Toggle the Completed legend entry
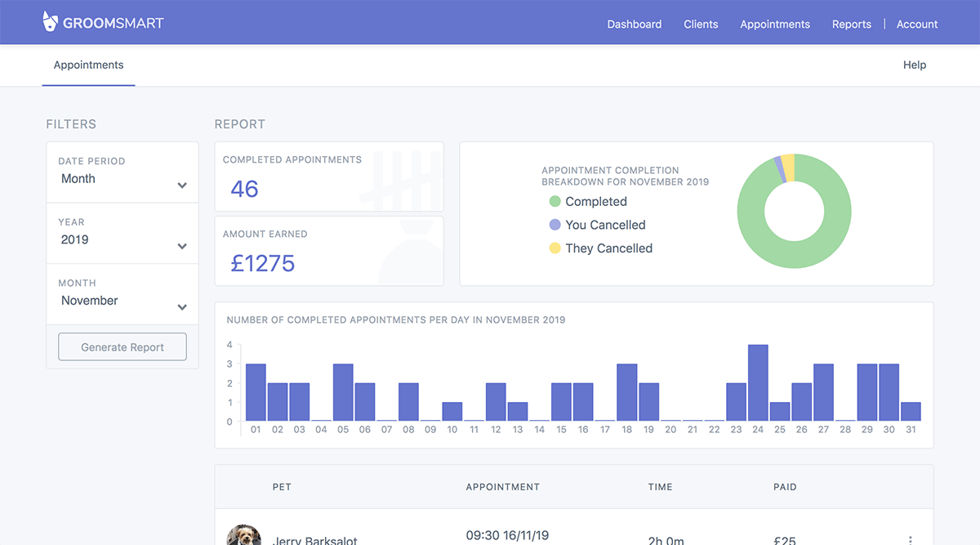The image size is (980, 545). tap(588, 202)
